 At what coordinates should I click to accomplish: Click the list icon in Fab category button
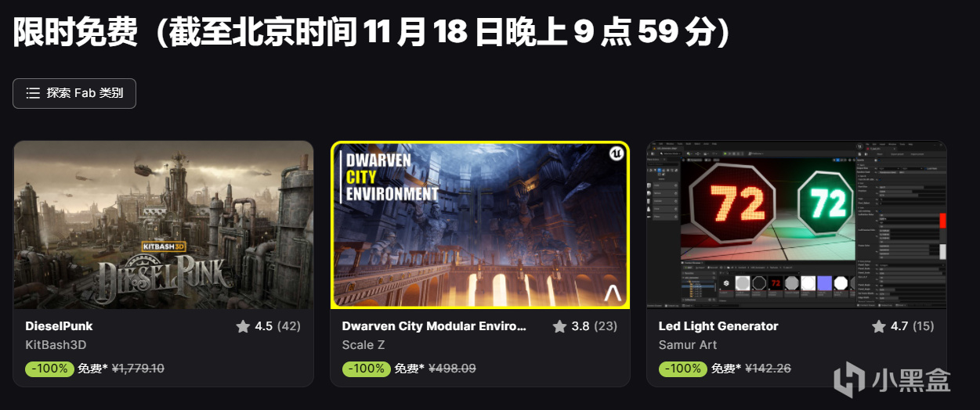pyautogui.click(x=33, y=93)
